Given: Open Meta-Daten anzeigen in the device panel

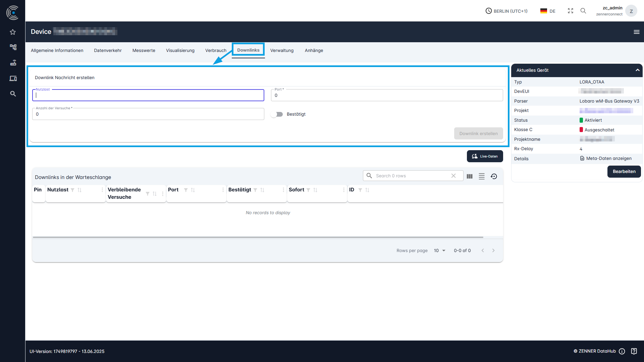Looking at the screenshot, I should 608,158.
